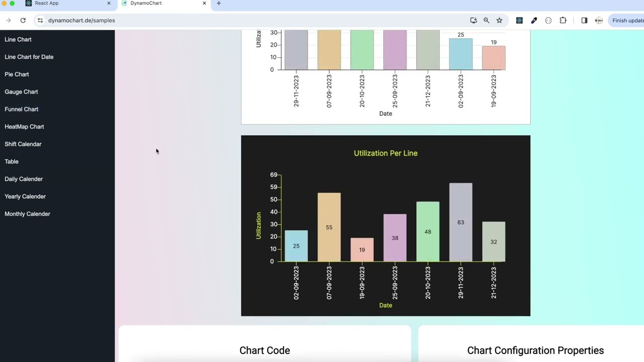View site information icon in address bar
This screenshot has width=644, height=362.
[x=40, y=20]
